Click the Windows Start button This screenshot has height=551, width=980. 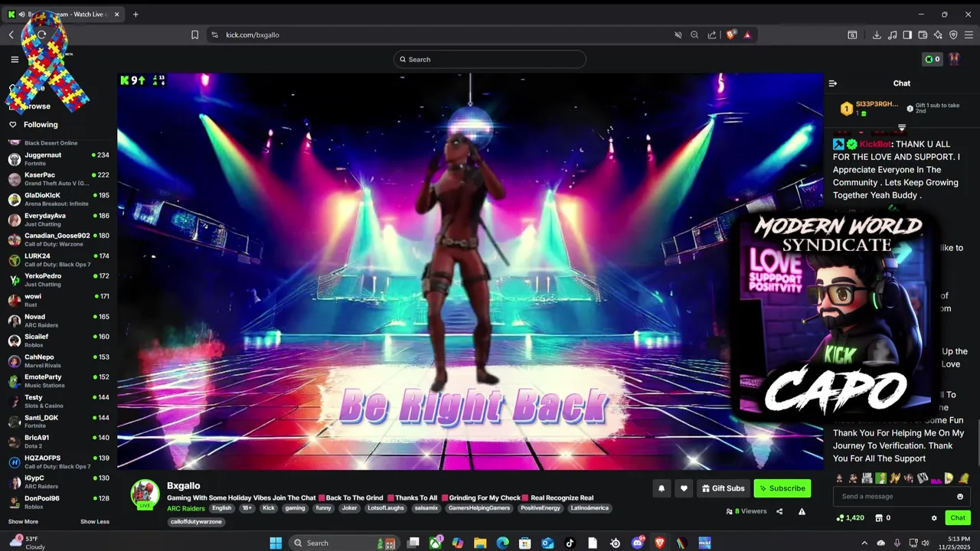(x=276, y=543)
